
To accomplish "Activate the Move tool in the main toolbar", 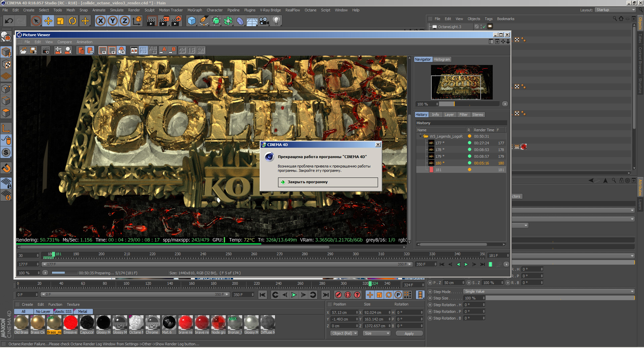I will tap(48, 21).
